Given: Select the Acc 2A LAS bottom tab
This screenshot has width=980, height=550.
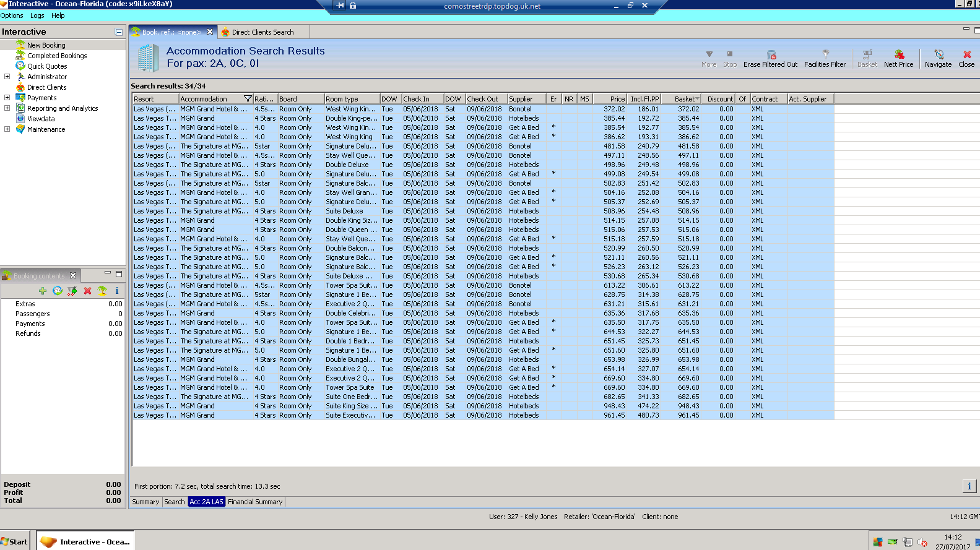Looking at the screenshot, I should coord(206,502).
